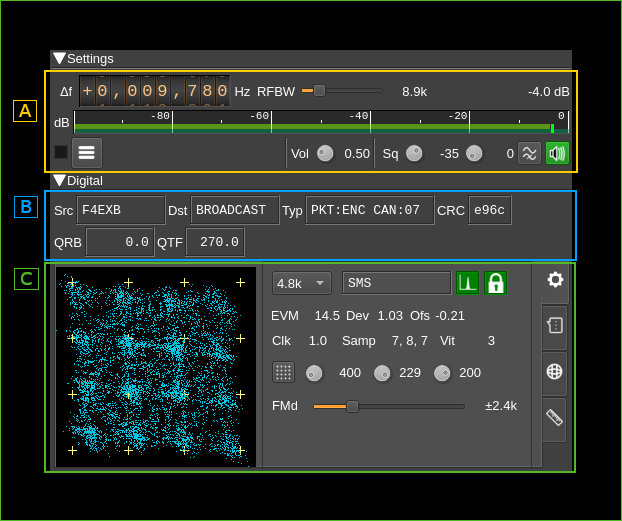Click the Clk value 1.0
The image size is (622, 521).
tap(318, 341)
